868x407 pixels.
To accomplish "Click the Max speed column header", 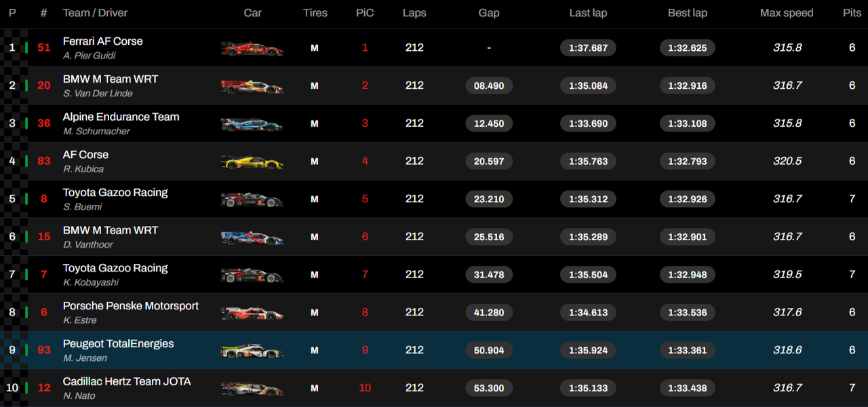I will coord(787,13).
